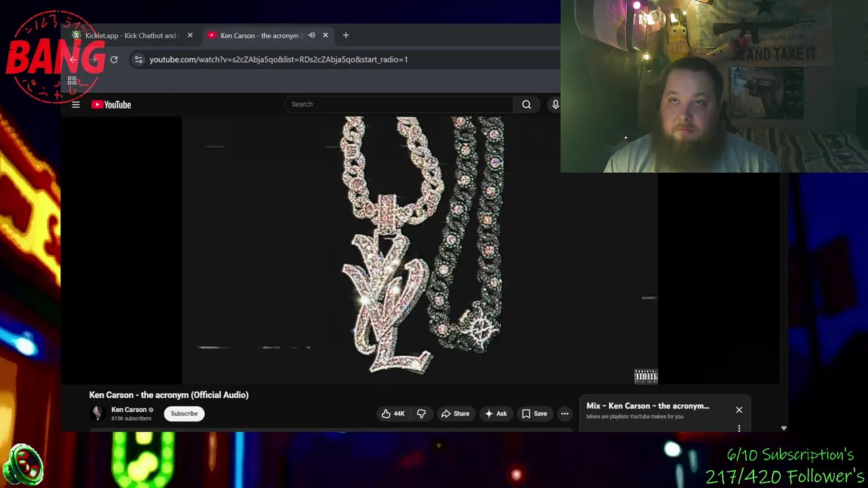The width and height of the screenshot is (868, 488).
Task: Close the Mix playlist panel
Action: click(739, 410)
